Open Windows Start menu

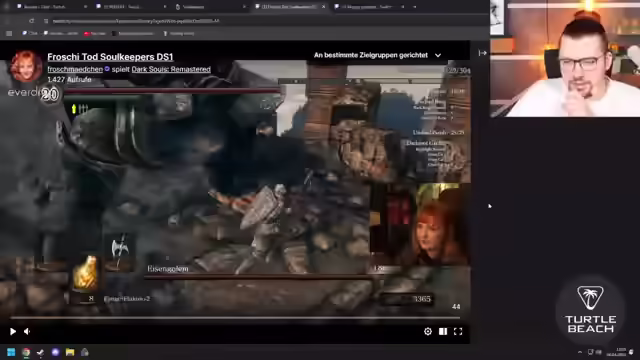(11, 352)
